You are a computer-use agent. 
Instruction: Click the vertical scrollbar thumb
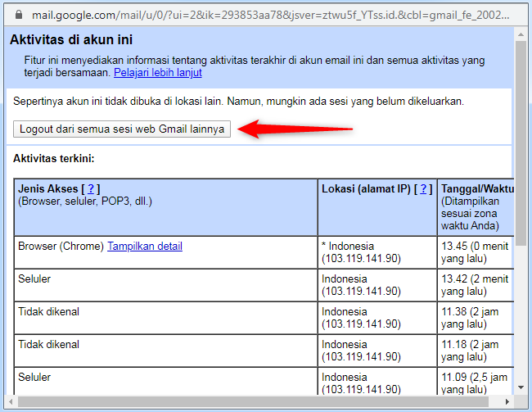click(x=521, y=143)
